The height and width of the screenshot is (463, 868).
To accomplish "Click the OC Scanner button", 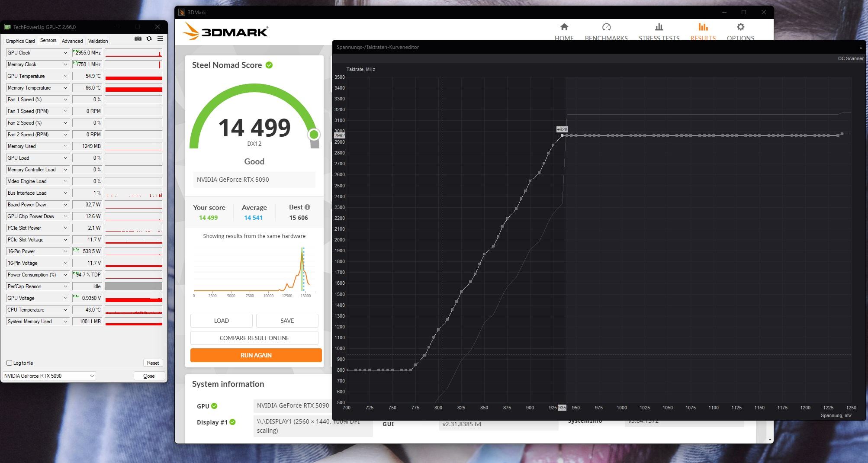I will click(x=851, y=58).
